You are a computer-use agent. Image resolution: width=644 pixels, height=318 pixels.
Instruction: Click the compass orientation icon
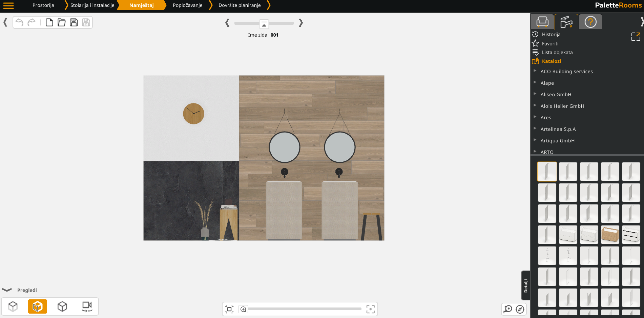point(520,309)
